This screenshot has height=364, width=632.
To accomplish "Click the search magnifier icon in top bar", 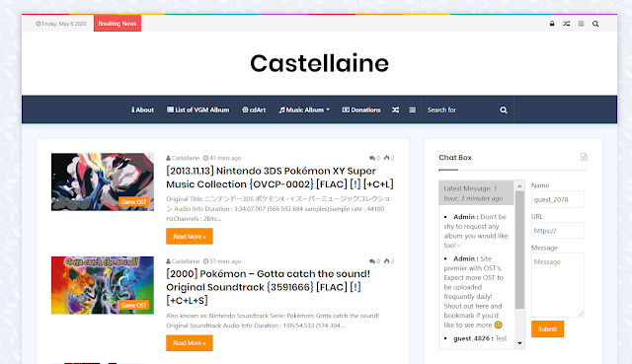I will [x=595, y=24].
